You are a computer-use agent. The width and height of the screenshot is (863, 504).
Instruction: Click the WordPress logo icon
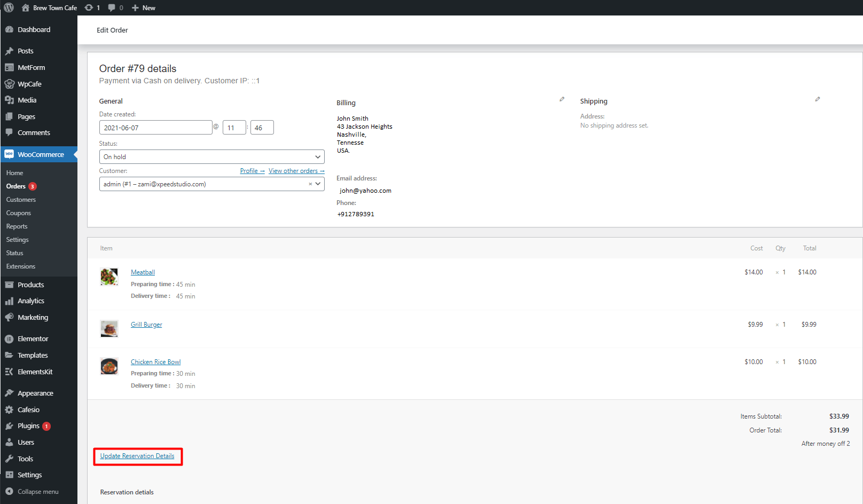[x=9, y=7]
